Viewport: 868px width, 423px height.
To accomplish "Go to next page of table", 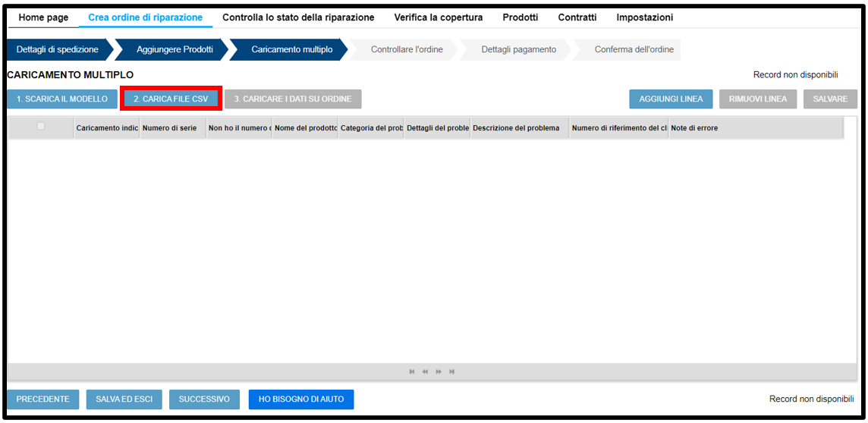I will [x=439, y=371].
